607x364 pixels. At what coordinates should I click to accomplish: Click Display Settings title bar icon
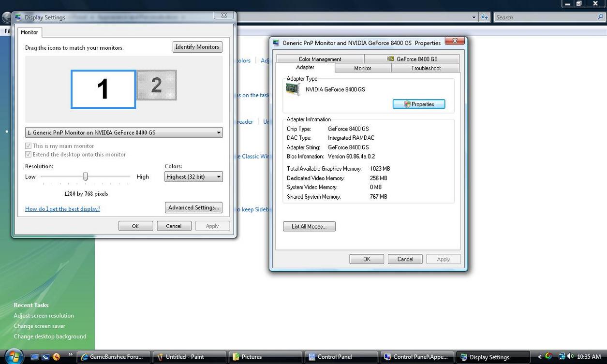[18, 17]
